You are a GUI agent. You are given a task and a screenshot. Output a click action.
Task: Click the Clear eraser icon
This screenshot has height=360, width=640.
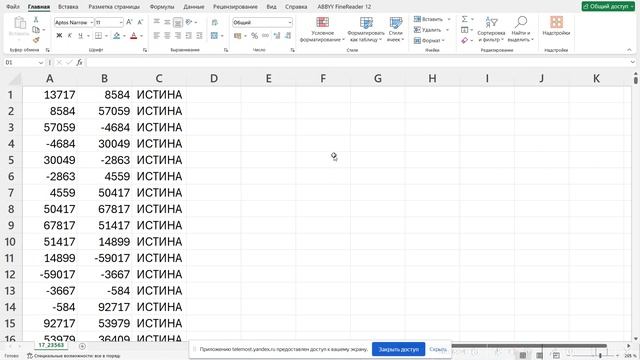point(464,40)
